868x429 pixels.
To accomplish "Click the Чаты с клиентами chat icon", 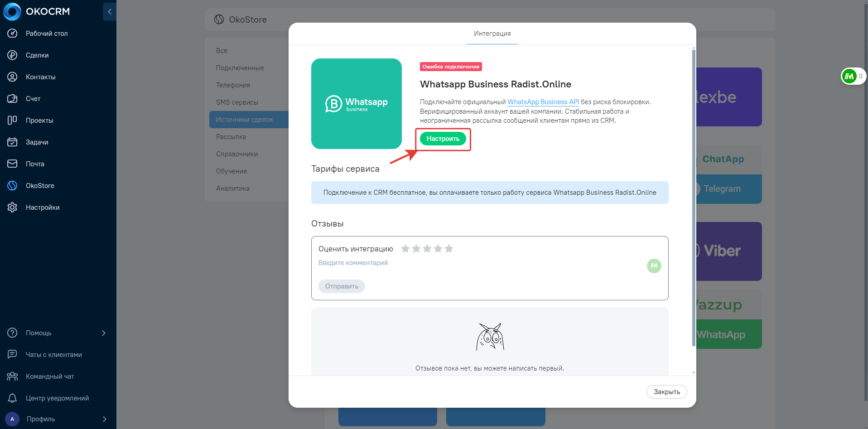I will [x=12, y=355].
